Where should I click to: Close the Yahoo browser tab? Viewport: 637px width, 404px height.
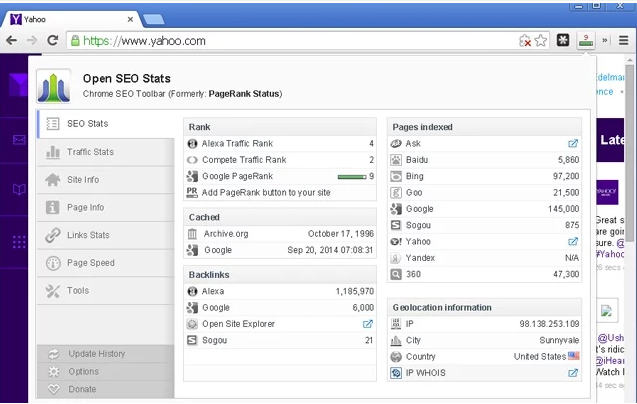point(130,19)
